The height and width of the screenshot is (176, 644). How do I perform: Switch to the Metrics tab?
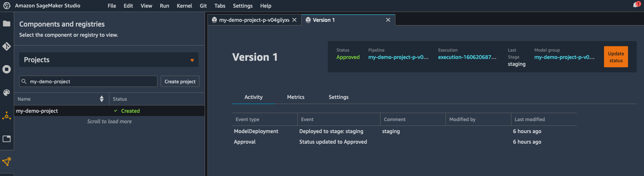[x=296, y=97]
